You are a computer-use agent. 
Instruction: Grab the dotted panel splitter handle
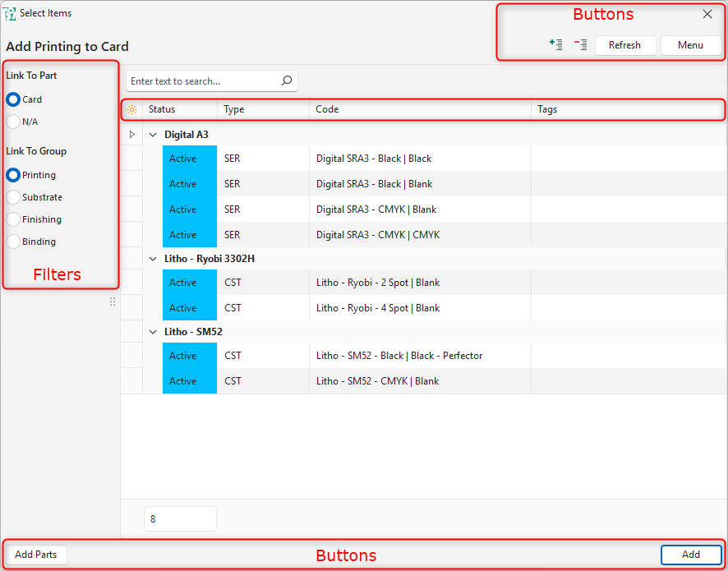click(113, 302)
